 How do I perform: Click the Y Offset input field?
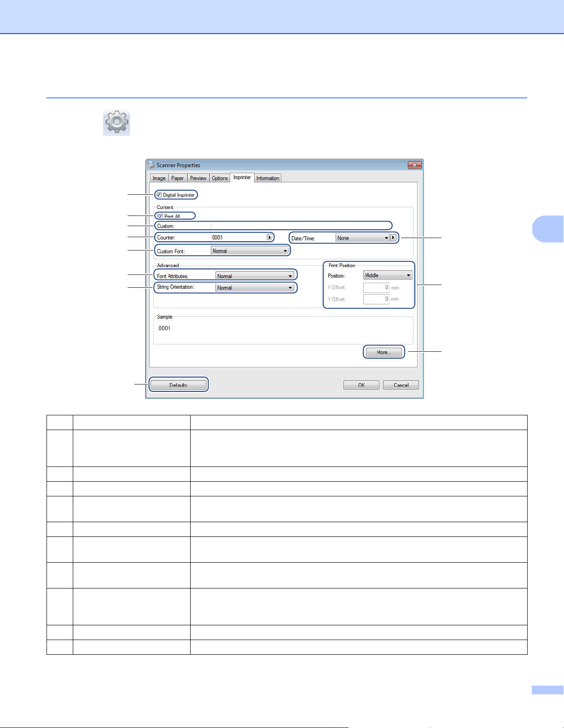[x=376, y=299]
